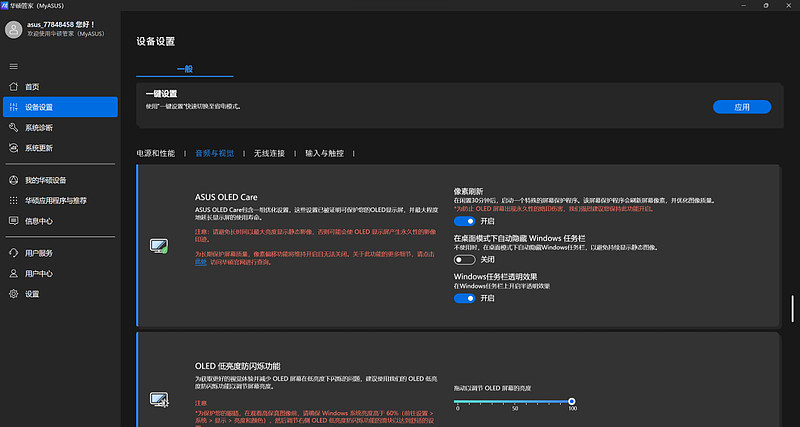Screen dimensions: 800x427
Task: Switch to the 一般 tab
Action: click(x=185, y=69)
